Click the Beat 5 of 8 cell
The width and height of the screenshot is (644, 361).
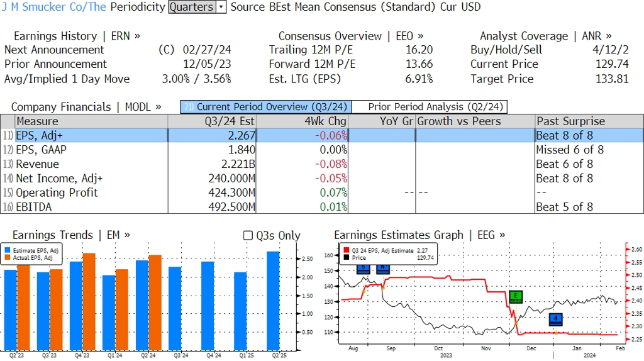tap(565, 207)
